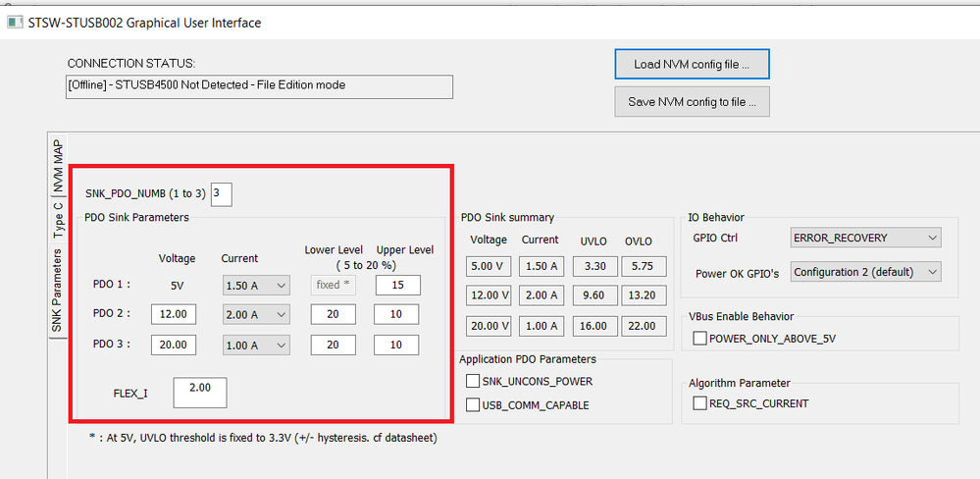Click the FLEX_I value field
Viewport: 980px width, 479px height.
(200, 393)
